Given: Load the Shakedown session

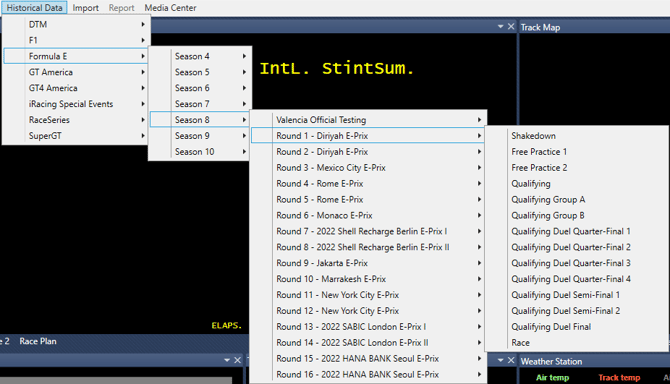Looking at the screenshot, I should click(x=576, y=136).
